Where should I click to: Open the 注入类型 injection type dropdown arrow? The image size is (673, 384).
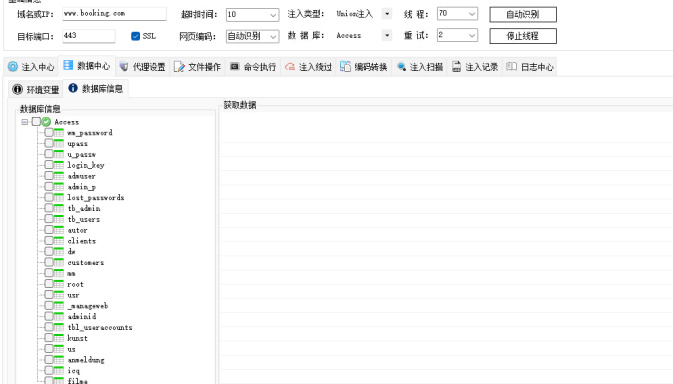[x=387, y=14]
